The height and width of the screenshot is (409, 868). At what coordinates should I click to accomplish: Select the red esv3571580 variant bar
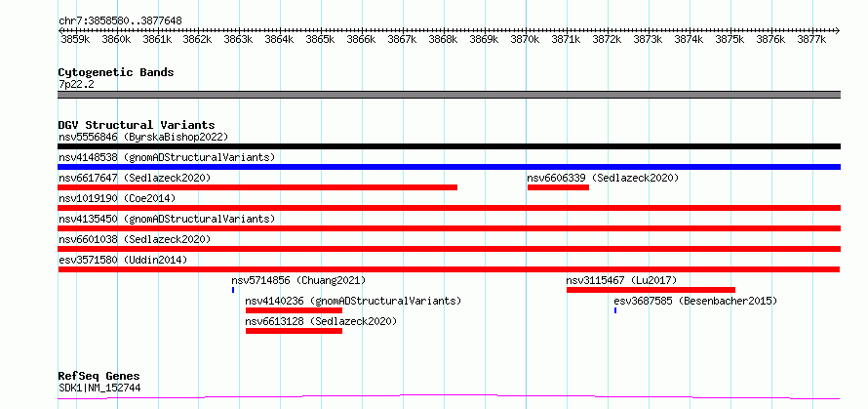pyautogui.click(x=449, y=269)
